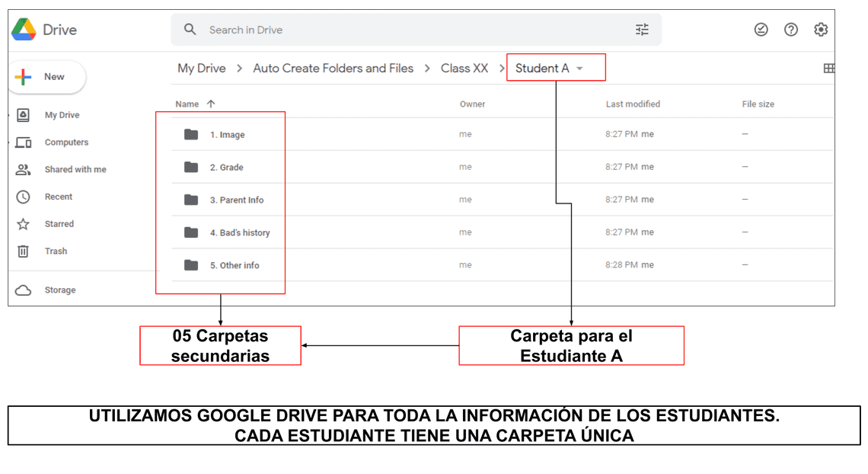
Task: Switch to grid layout view icon
Action: (x=828, y=69)
